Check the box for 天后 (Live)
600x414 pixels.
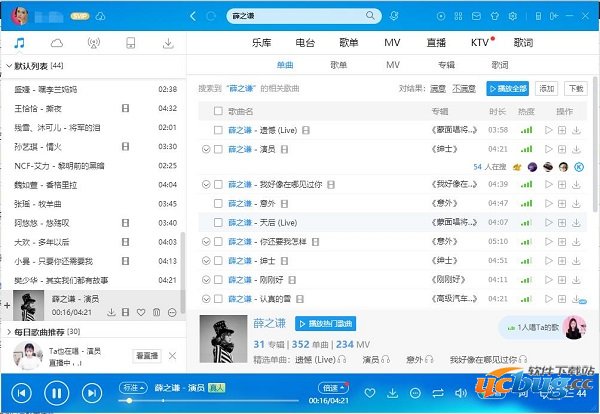pyautogui.click(x=218, y=222)
